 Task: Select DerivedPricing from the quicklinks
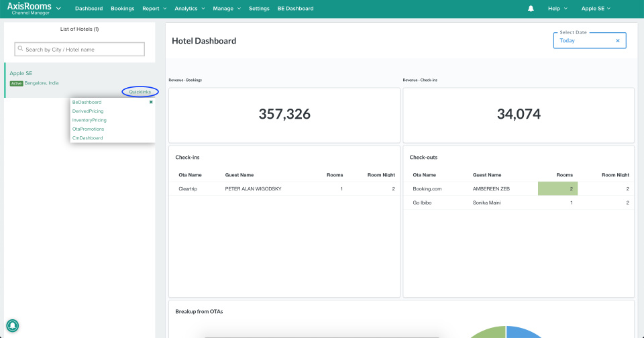coord(88,111)
